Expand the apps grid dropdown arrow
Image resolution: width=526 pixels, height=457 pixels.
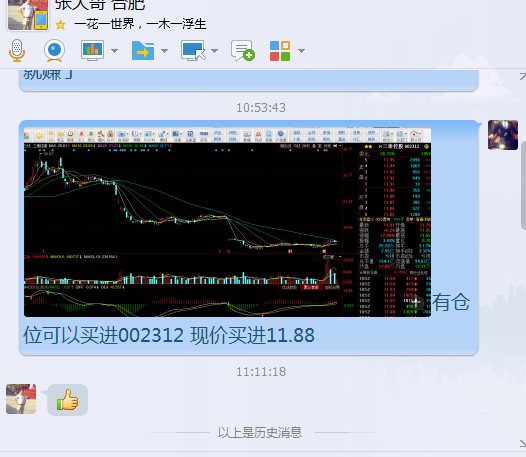301,51
